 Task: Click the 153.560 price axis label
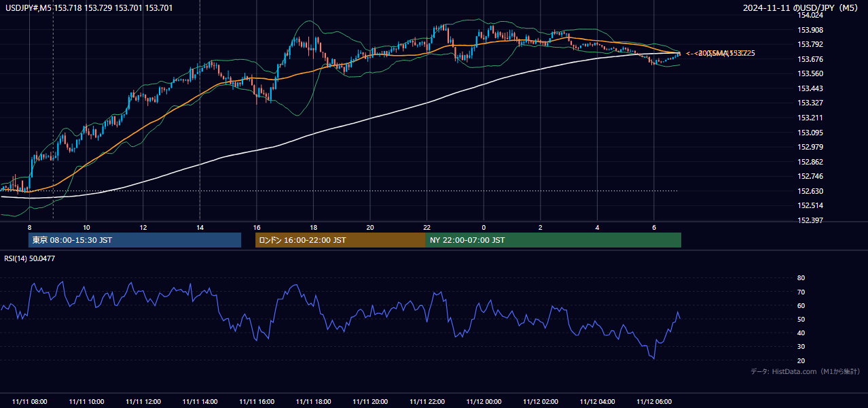click(810, 73)
